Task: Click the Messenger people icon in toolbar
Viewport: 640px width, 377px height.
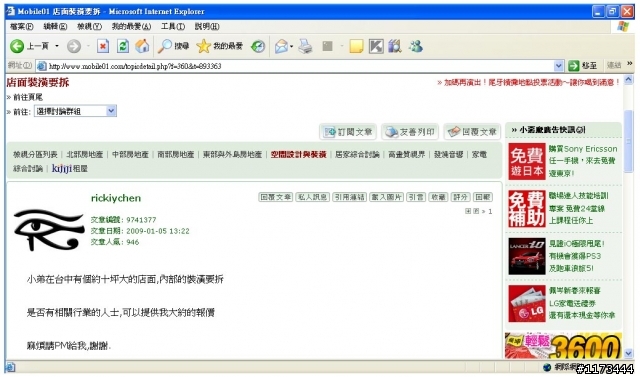Action: (416, 46)
